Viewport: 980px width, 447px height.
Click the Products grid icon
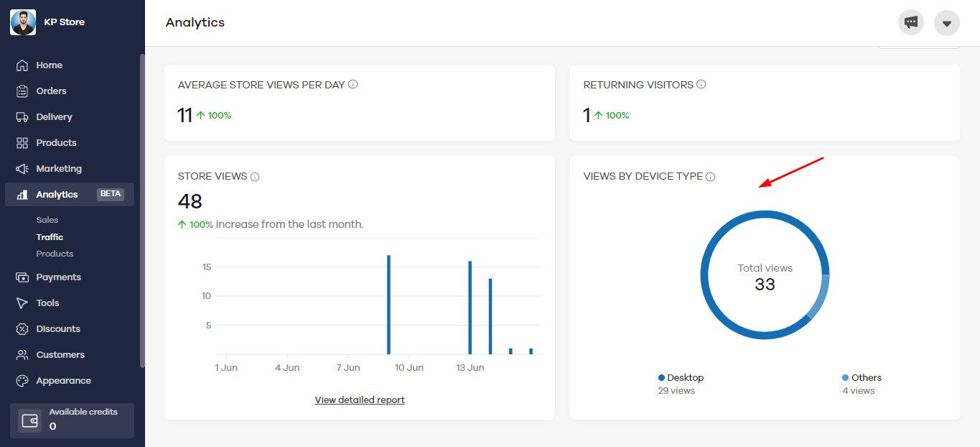22,143
